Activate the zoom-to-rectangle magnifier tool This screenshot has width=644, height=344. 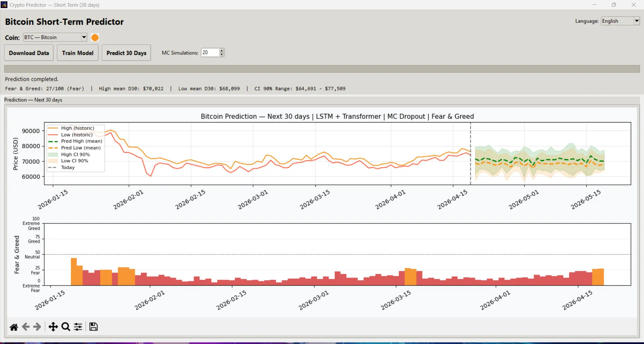pos(66,327)
